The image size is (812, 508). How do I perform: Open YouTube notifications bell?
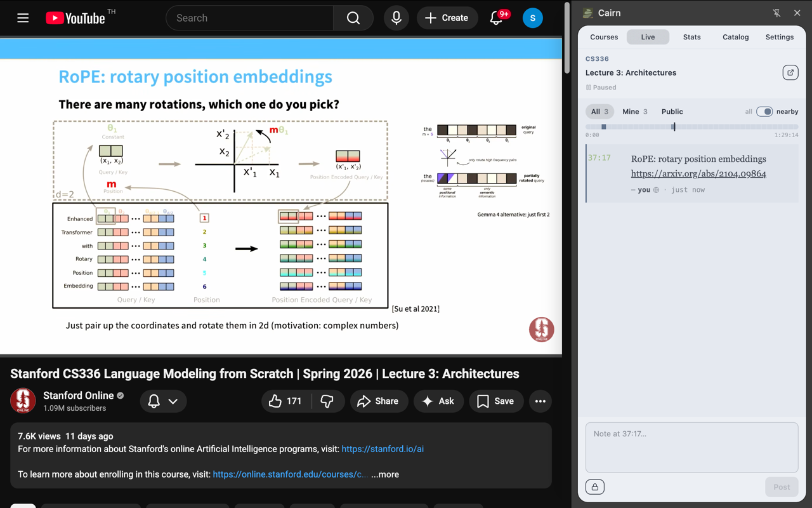click(495, 18)
